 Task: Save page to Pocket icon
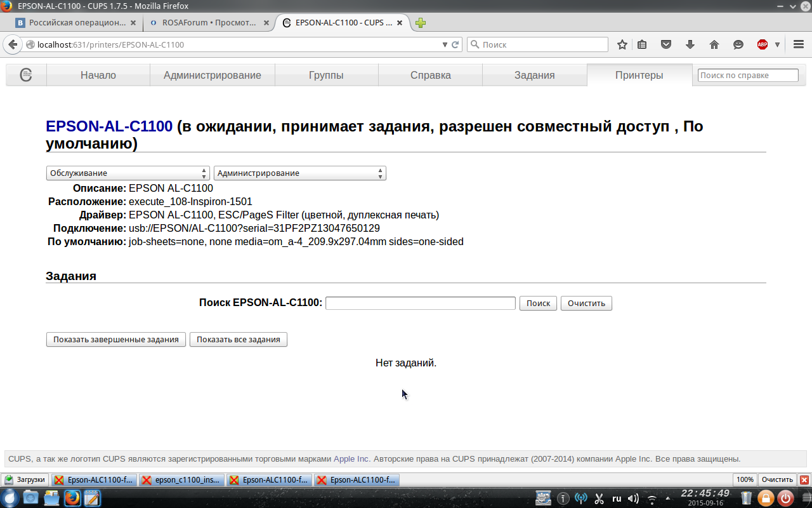click(x=666, y=44)
